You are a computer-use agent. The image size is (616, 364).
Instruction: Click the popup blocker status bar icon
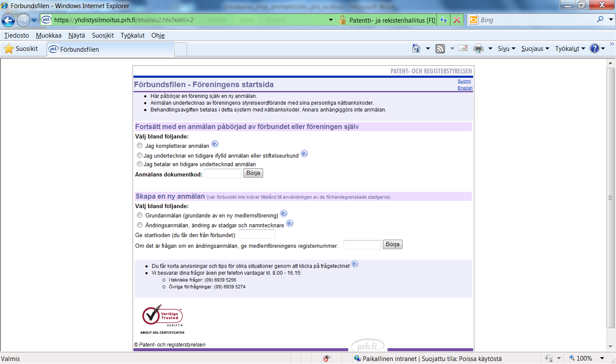(326, 358)
